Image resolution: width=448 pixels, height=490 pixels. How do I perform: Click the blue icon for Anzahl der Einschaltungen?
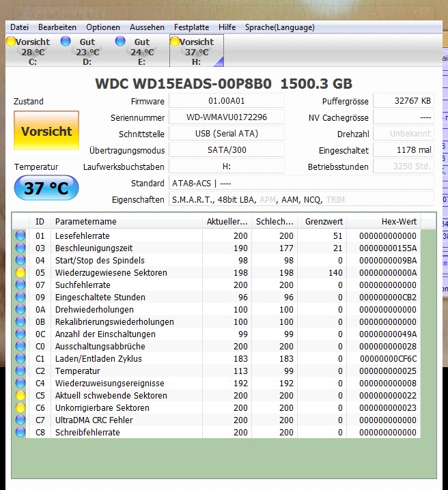pyautogui.click(x=20, y=334)
